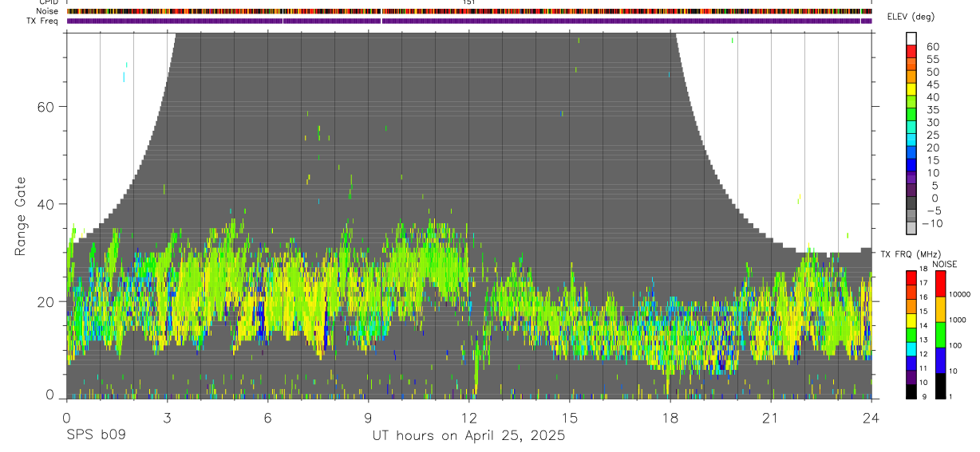Click the red 10000 noise scale block
980x452 pixels.
(x=939, y=284)
